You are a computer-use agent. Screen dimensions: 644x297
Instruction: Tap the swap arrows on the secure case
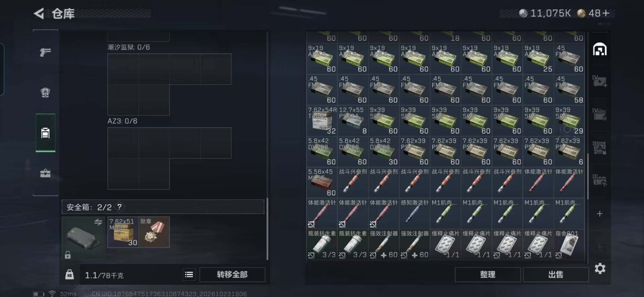[98, 222]
